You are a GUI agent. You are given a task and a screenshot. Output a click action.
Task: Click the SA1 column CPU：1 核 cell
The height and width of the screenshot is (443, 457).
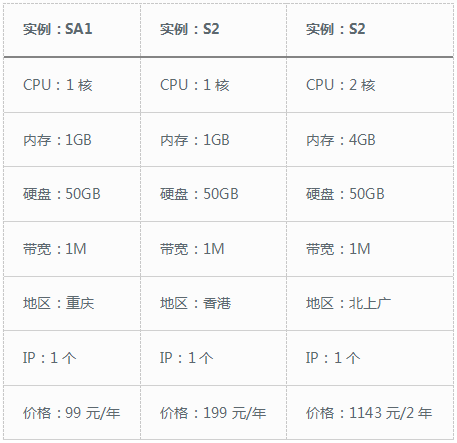[72, 85]
